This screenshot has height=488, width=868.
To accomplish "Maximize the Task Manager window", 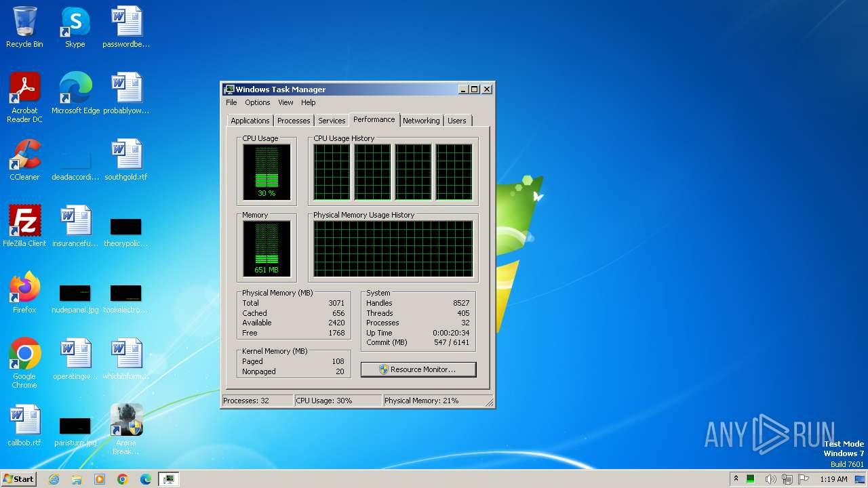I will (x=475, y=89).
